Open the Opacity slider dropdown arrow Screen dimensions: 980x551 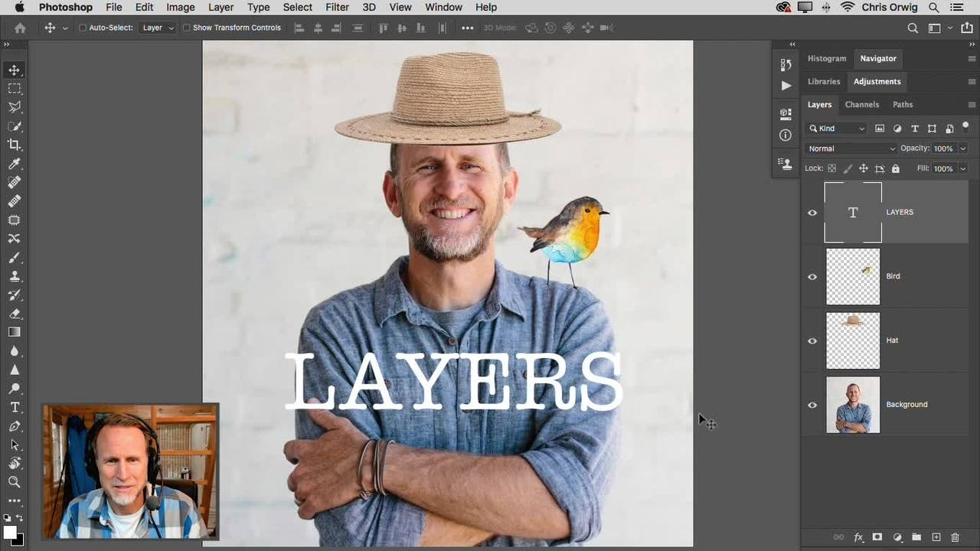pyautogui.click(x=963, y=148)
